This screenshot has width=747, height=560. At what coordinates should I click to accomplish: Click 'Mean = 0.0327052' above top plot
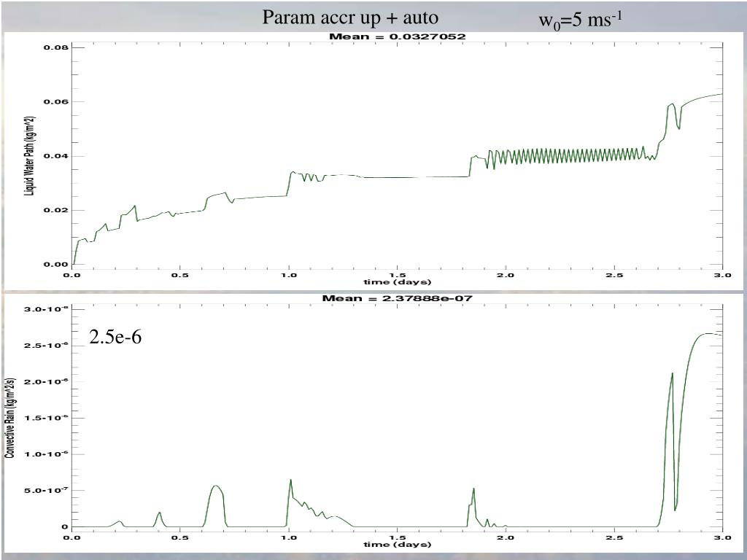pos(398,36)
